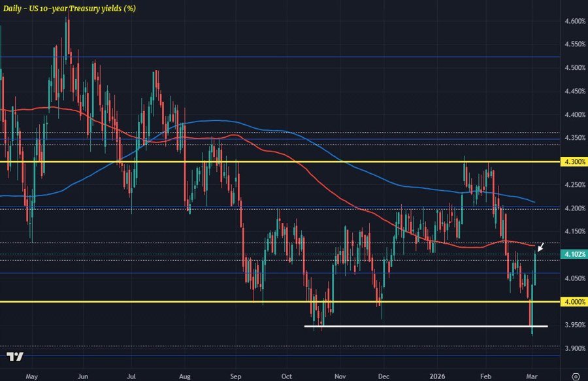Click the Oct label on time axis
588x381 pixels.
(x=286, y=376)
